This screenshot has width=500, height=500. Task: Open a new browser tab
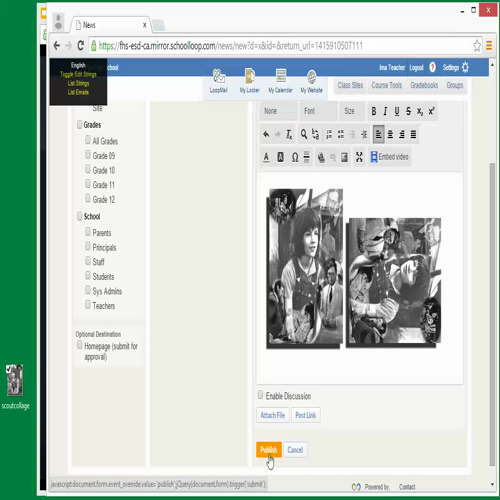coord(158,25)
